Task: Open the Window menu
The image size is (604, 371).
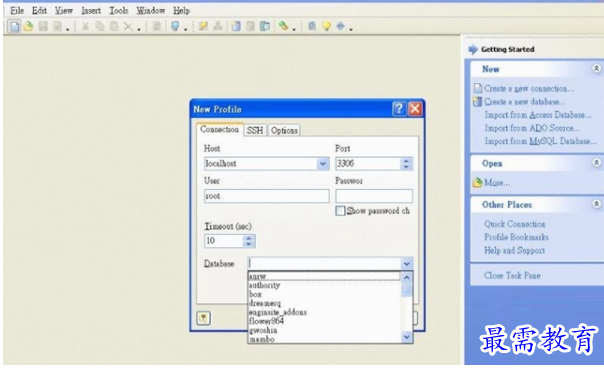Action: coord(151,10)
